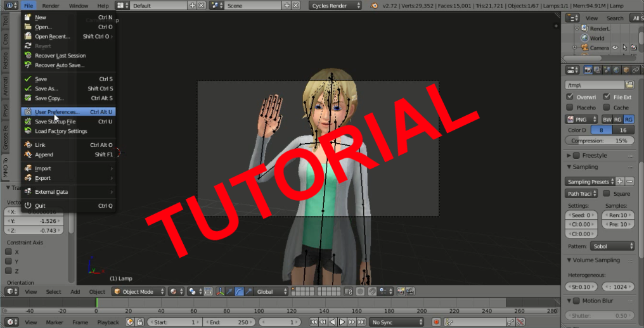Screen dimensions: 644x328
Task: Click output path folder browse icon
Action: coord(629,85)
